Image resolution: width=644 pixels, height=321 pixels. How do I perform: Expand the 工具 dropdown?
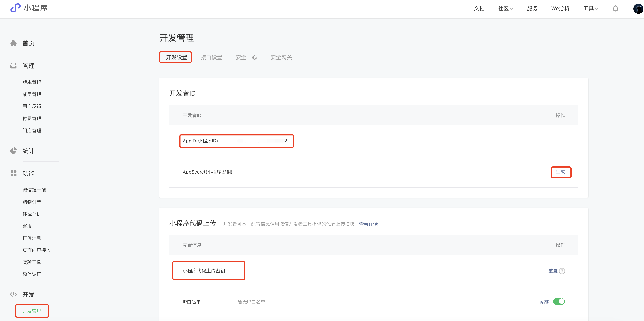[x=591, y=9]
